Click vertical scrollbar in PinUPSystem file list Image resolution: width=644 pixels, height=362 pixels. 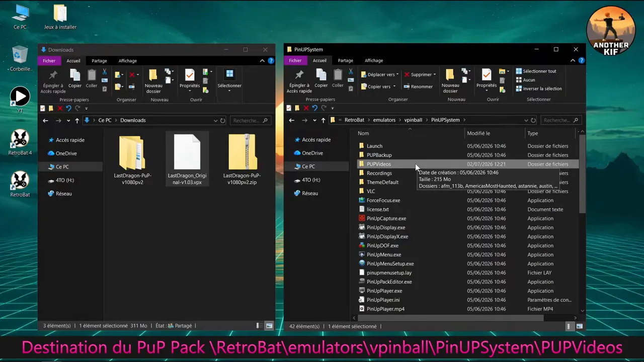[582, 173]
